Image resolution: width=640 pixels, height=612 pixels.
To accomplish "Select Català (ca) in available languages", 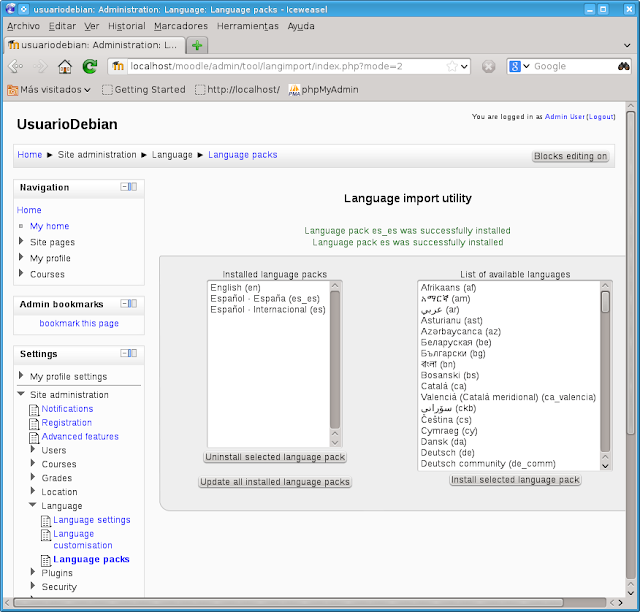I will click(x=509, y=386).
